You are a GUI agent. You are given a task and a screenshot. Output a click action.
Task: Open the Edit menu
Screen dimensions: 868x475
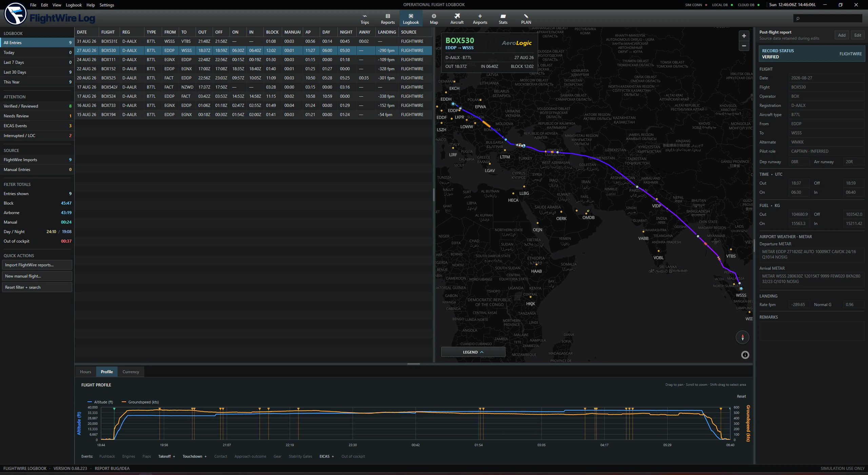[x=44, y=5]
